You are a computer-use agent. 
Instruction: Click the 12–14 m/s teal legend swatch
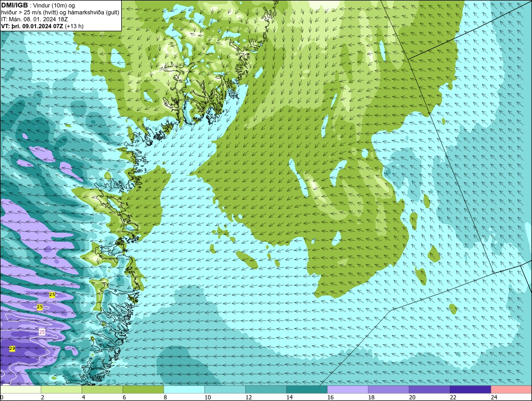266,389
